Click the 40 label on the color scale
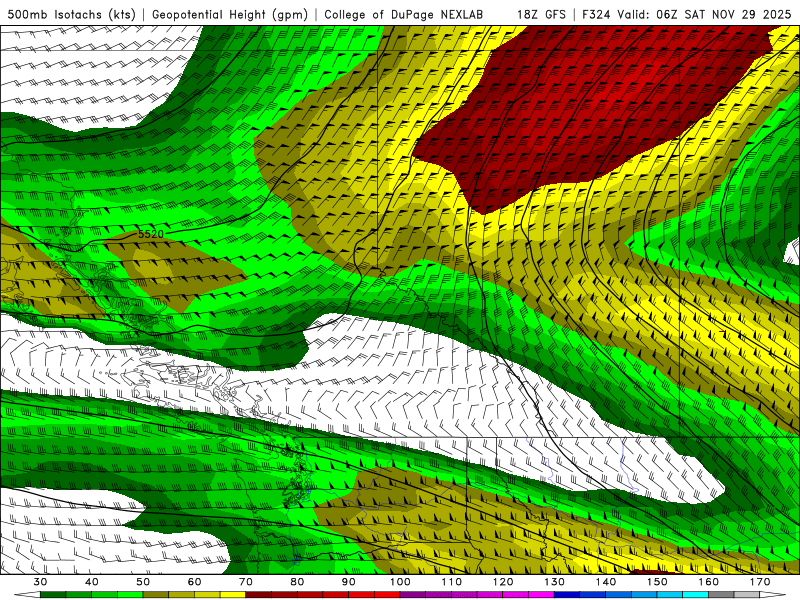 [92, 582]
